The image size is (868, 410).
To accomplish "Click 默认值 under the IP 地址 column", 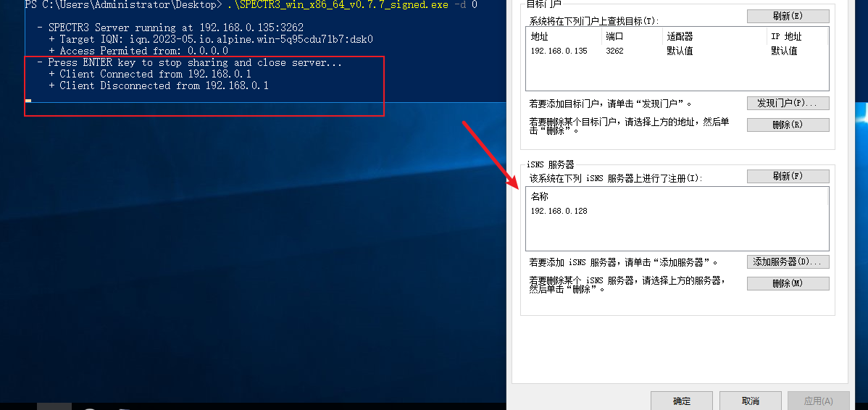I will 785,51.
